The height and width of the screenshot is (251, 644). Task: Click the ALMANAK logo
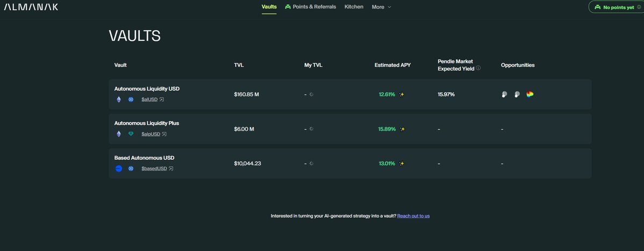(31, 7)
